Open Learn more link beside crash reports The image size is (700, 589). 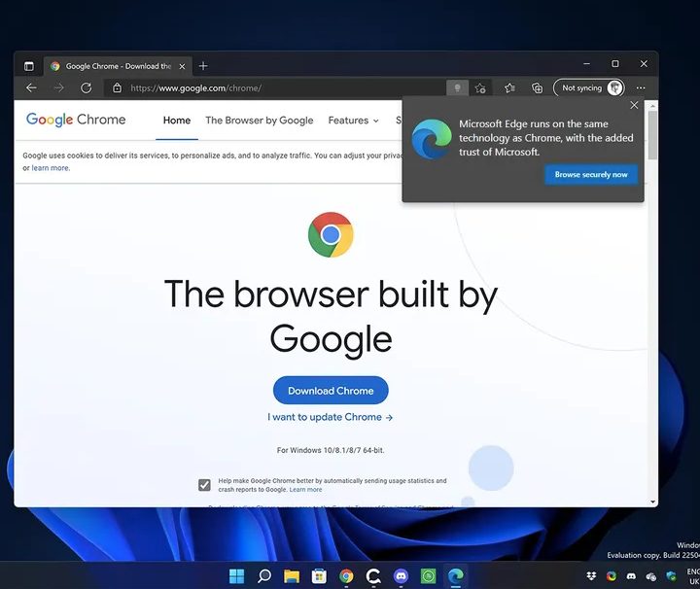pyautogui.click(x=305, y=490)
